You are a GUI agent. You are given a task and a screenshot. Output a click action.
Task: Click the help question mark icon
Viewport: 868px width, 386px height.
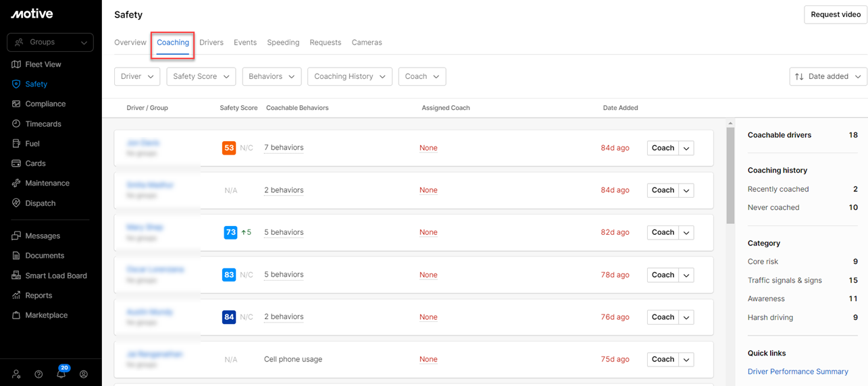39,374
